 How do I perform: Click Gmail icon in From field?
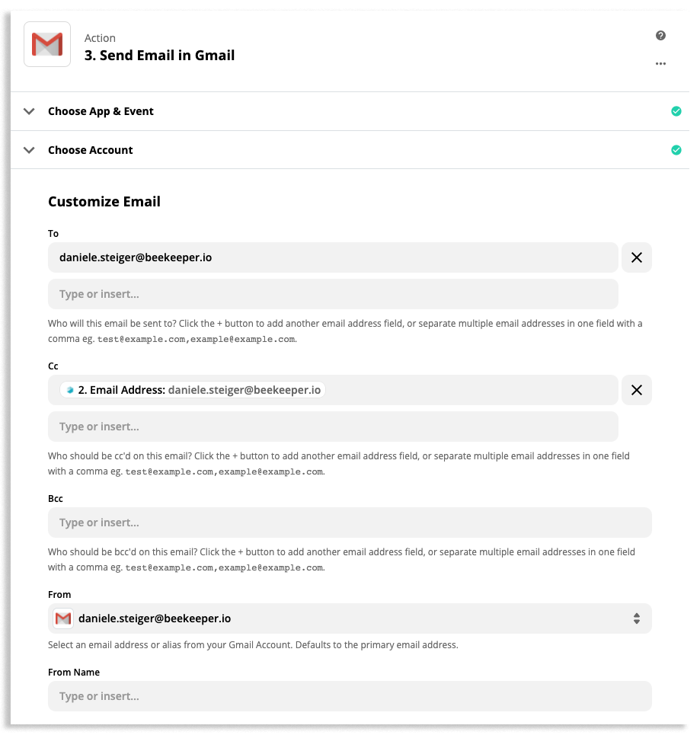63,618
